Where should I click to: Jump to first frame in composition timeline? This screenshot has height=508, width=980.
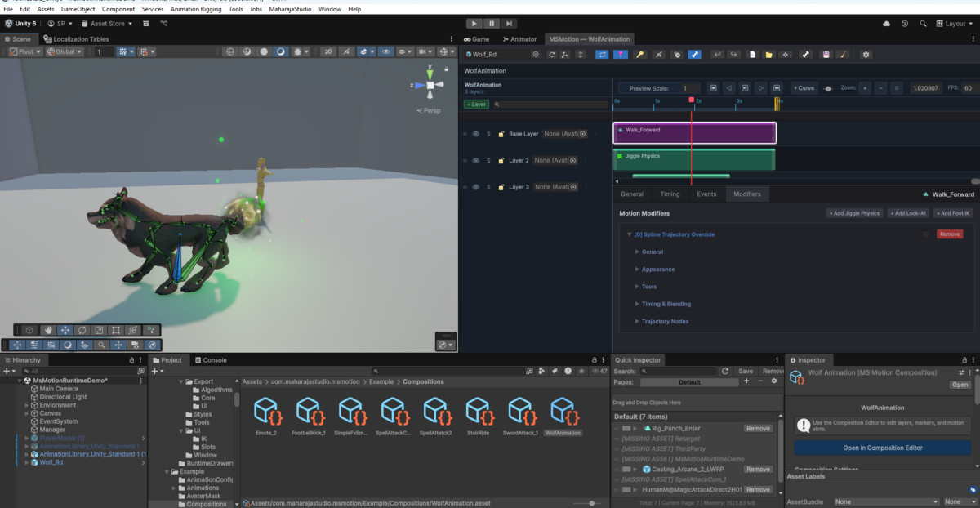tap(713, 88)
